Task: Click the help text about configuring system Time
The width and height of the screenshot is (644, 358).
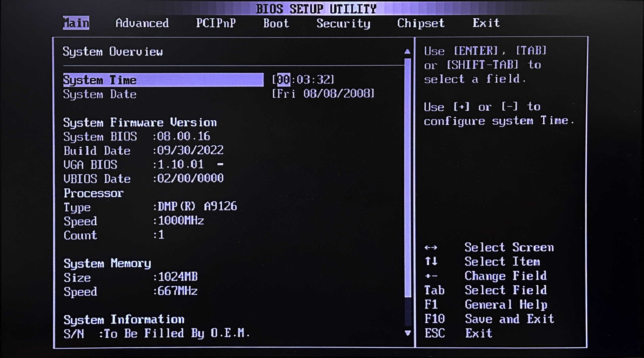Action: pyautogui.click(x=499, y=114)
